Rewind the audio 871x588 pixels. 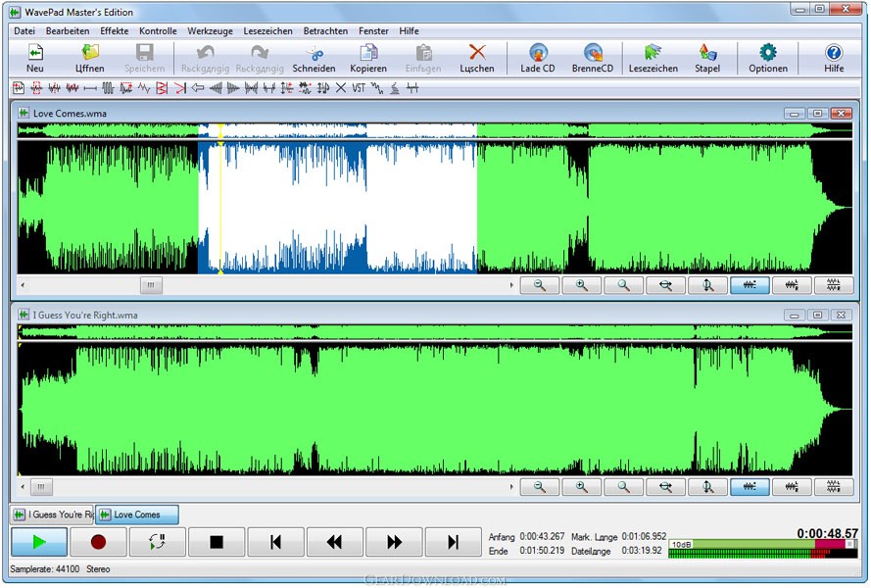pos(335,542)
